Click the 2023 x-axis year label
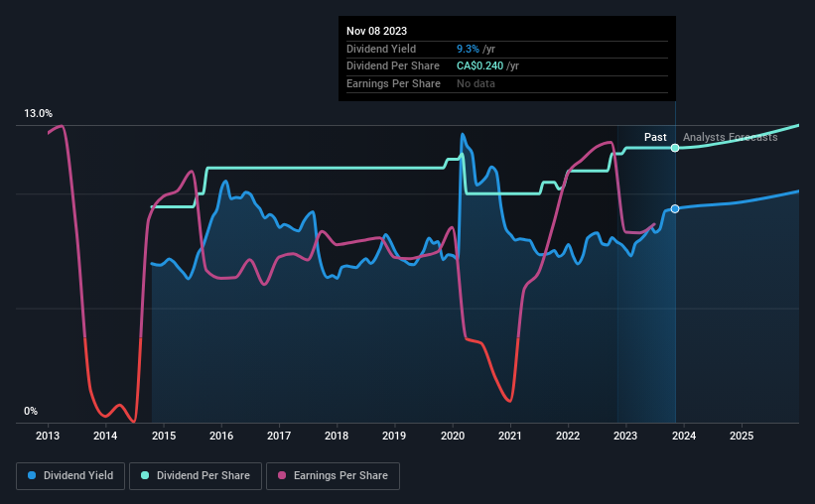 click(x=625, y=436)
